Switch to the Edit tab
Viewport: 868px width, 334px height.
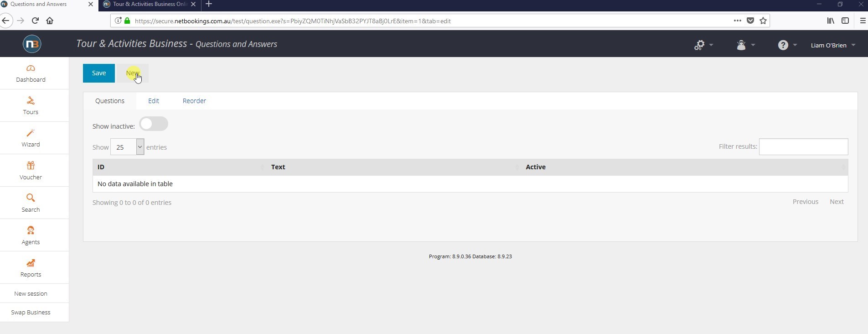(x=154, y=101)
